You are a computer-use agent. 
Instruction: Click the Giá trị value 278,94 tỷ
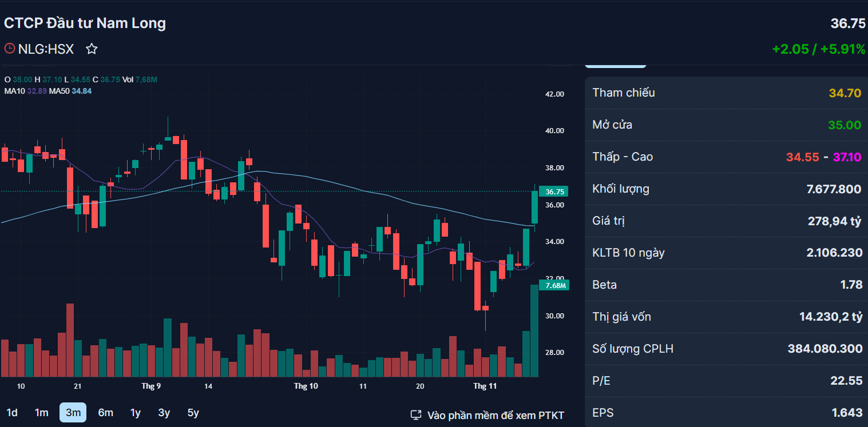coord(834,221)
